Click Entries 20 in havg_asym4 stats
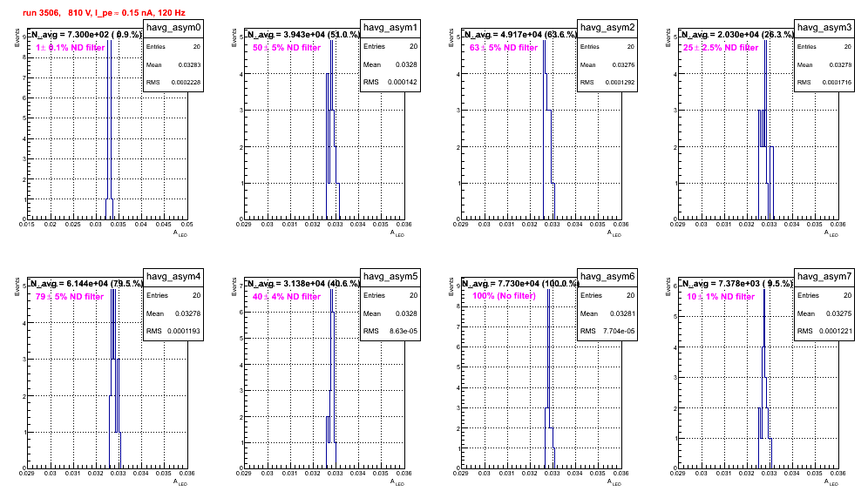868x498 pixels. 173,295
